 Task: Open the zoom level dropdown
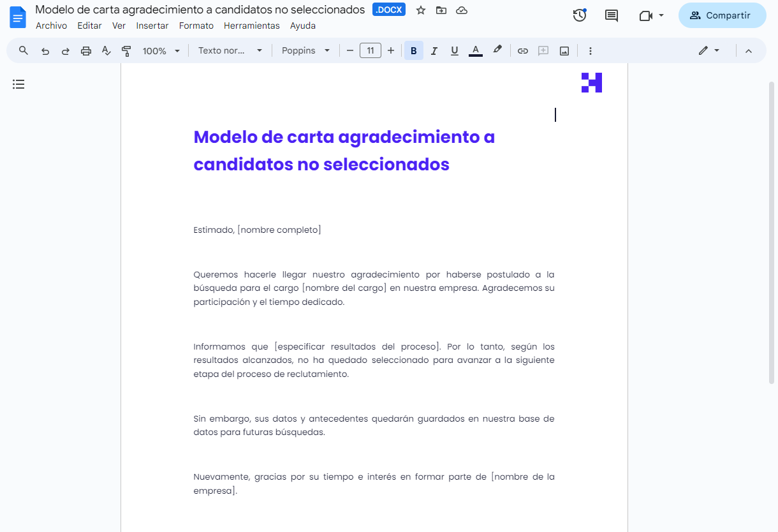(x=161, y=50)
